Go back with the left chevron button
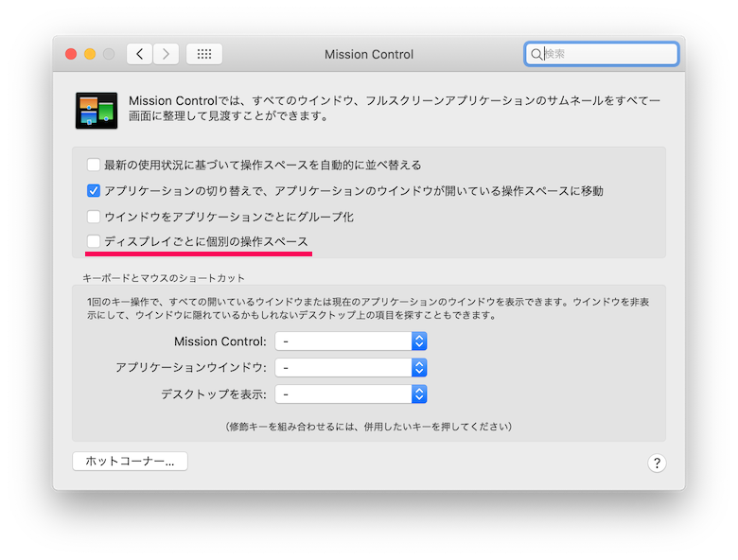Image resolution: width=738 pixels, height=560 pixels. coord(139,54)
